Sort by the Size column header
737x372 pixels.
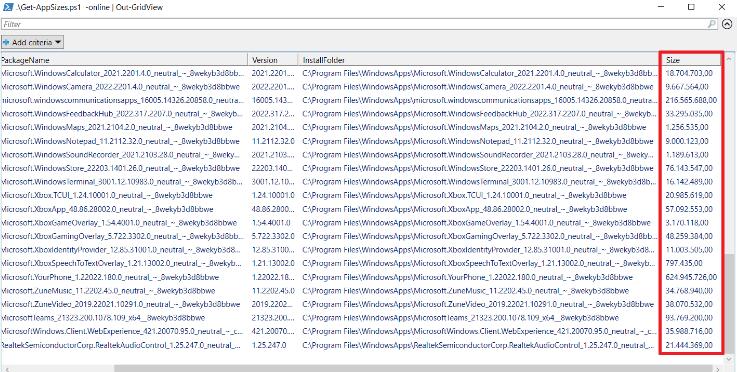[x=691, y=60]
